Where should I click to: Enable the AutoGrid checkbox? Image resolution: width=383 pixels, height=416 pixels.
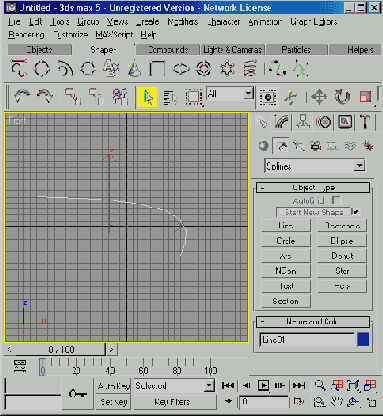coord(336,200)
